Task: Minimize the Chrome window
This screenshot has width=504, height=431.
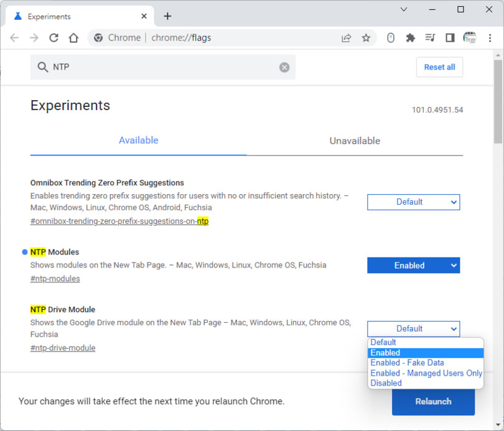Action: [x=432, y=9]
